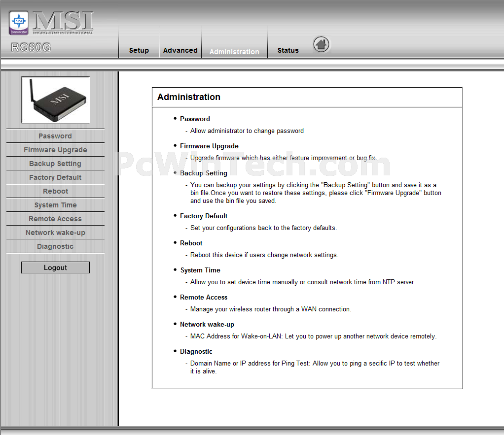Click the RG60G model label
504x435 pixels.
click(31, 47)
